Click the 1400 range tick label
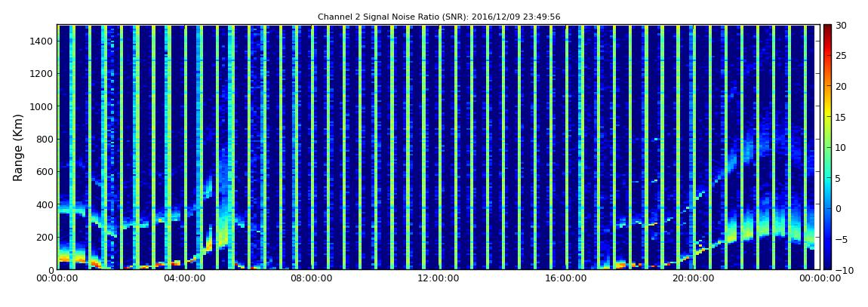Image resolution: width=868 pixels, height=307 pixels. coord(42,41)
